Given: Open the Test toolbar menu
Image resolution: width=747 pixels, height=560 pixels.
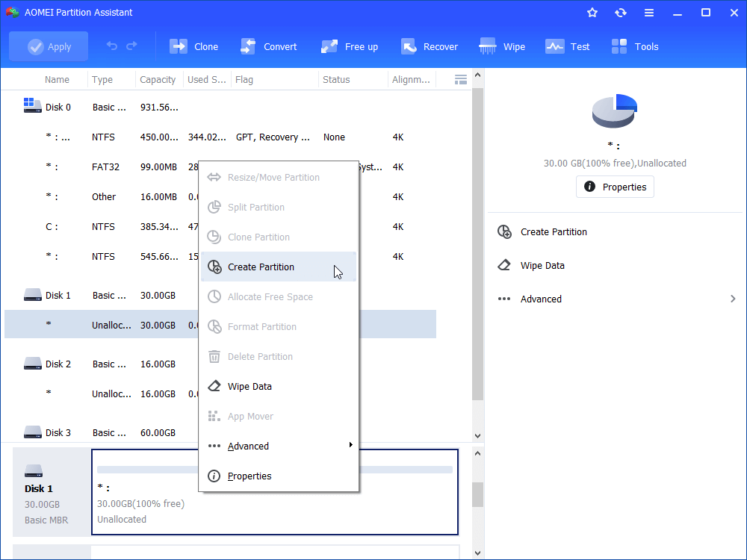Looking at the screenshot, I should [568, 46].
